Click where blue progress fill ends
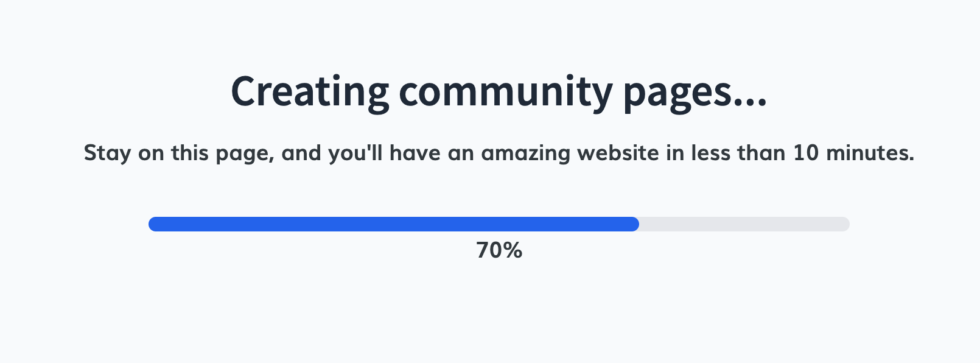This screenshot has height=363, width=980. click(x=637, y=224)
